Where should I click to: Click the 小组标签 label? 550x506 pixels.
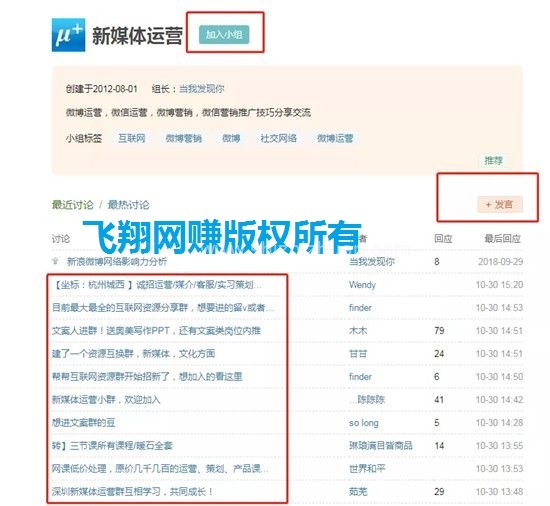pyautogui.click(x=83, y=138)
